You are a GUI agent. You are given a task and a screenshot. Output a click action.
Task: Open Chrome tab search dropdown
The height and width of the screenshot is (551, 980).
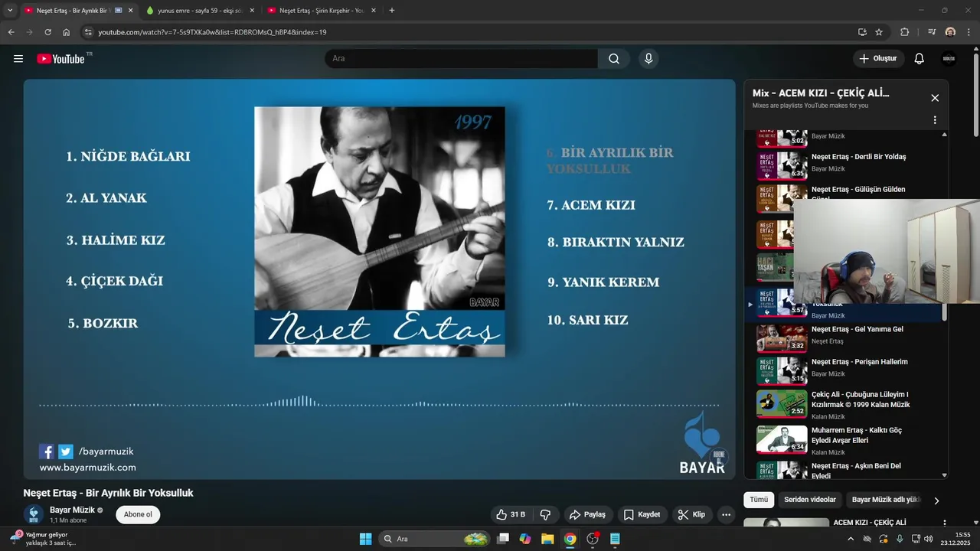(x=10, y=11)
